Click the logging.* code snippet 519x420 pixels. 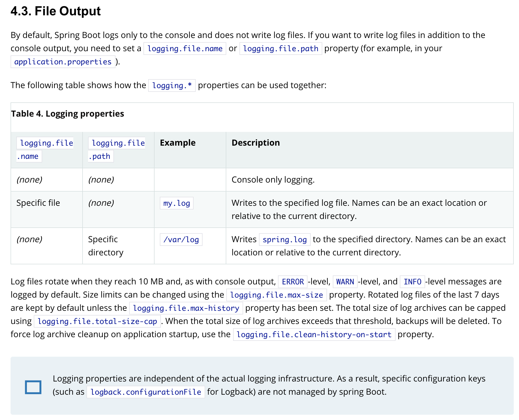(x=172, y=85)
